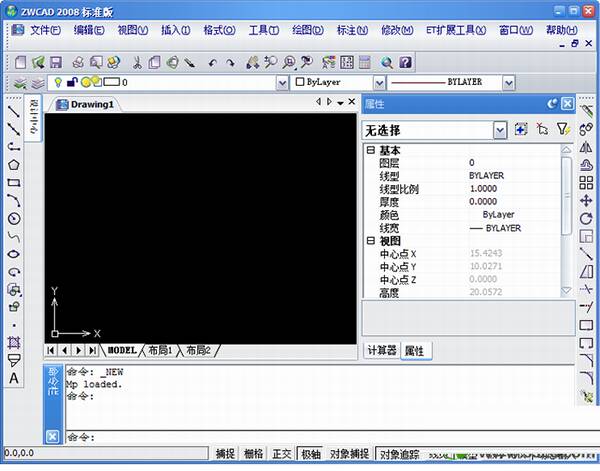Close the Drawing1 tab with X

[352, 102]
